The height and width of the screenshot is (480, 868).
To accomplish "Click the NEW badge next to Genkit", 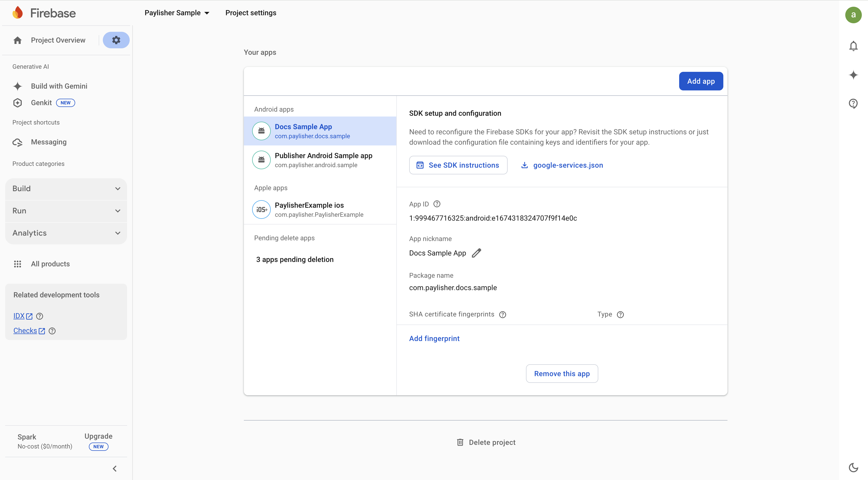I will pos(65,103).
